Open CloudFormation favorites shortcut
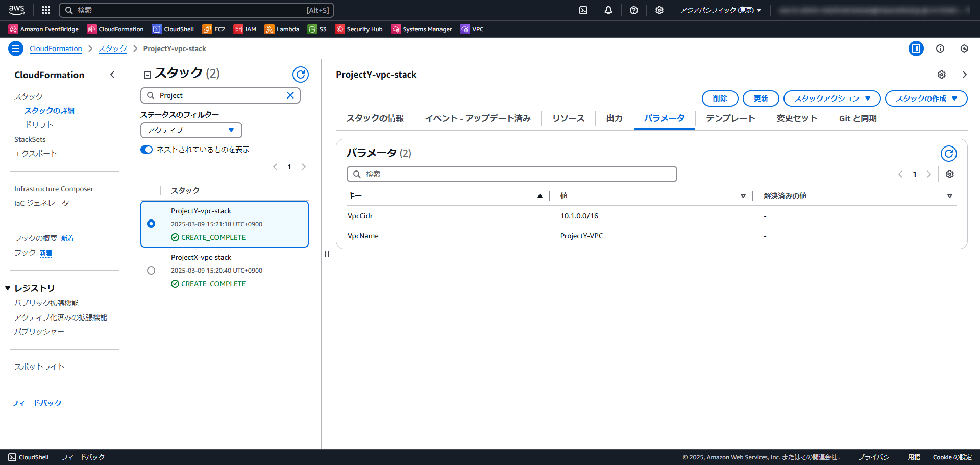The height and width of the screenshot is (465, 980). tap(116, 29)
